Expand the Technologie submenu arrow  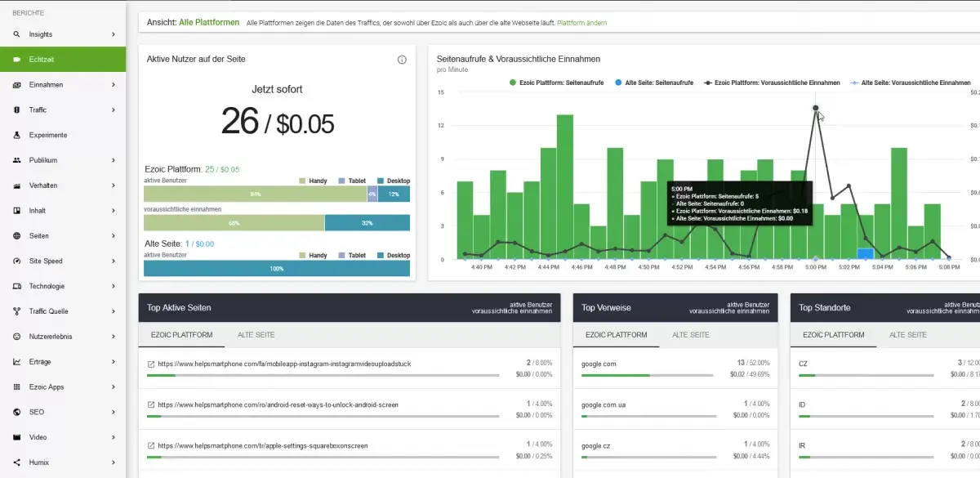[114, 287]
